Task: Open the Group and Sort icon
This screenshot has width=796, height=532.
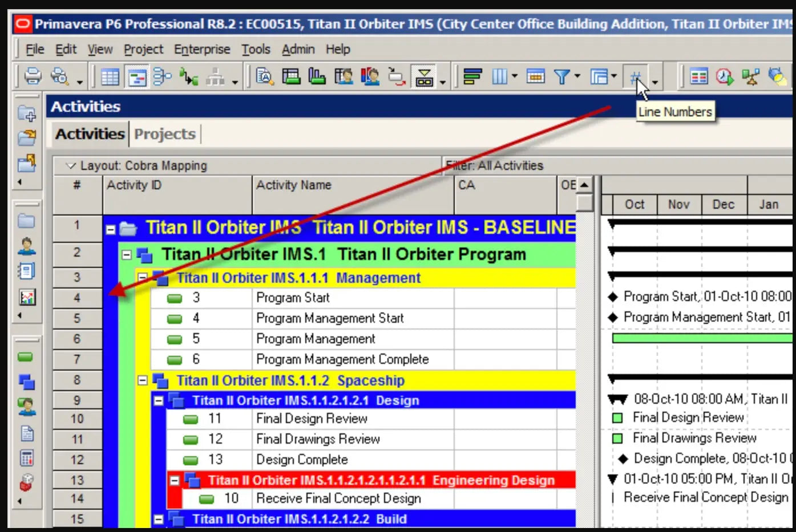Action: coord(472,76)
